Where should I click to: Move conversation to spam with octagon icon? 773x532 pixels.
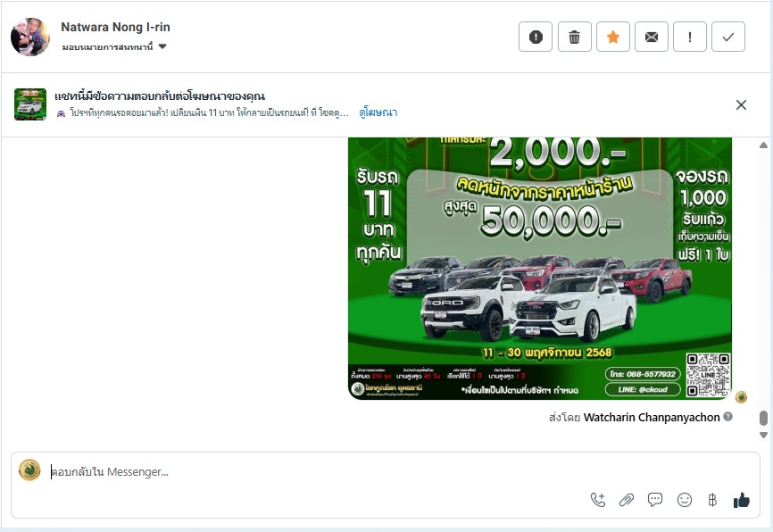[x=536, y=37]
